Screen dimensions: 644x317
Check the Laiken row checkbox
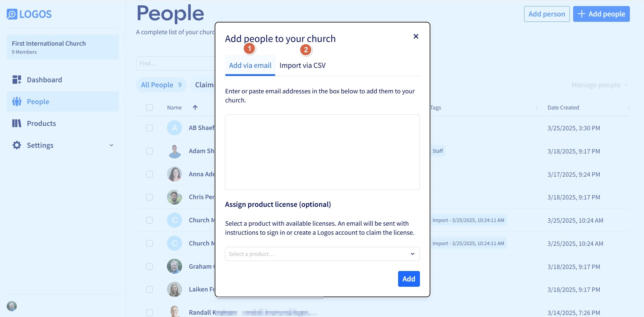click(149, 289)
